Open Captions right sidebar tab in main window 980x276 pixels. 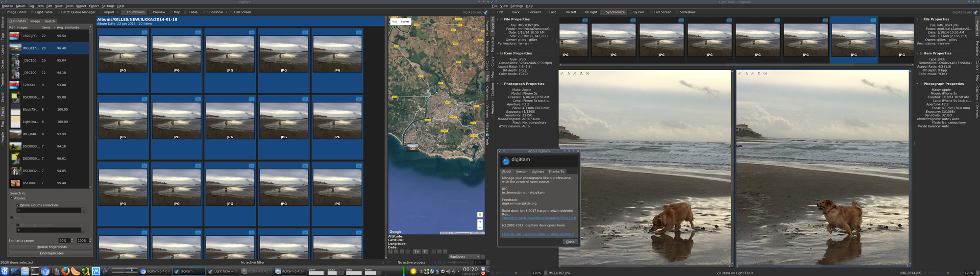(x=487, y=92)
